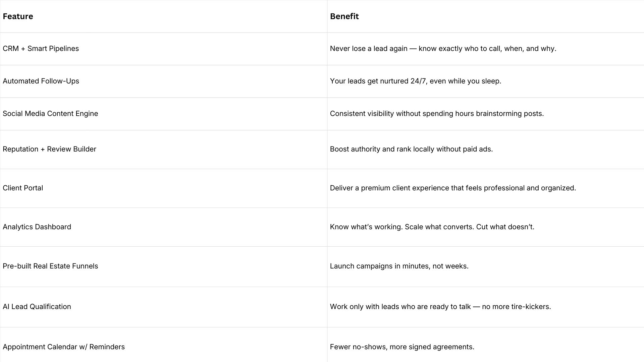
Task: Select the CRM + Smart Pipelines cell
Action: [x=41, y=49]
